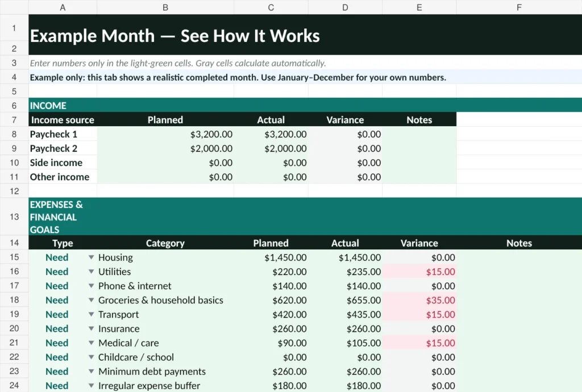This screenshot has height=392, width=582.
Task: Select Side income planned $0.00 cell
Action: pyautogui.click(x=165, y=162)
